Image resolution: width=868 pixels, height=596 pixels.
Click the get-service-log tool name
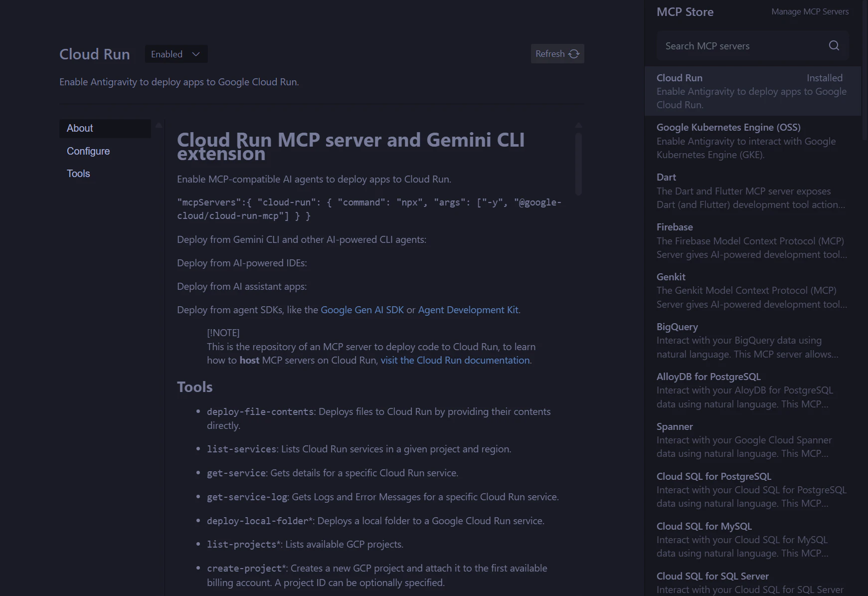tap(247, 497)
